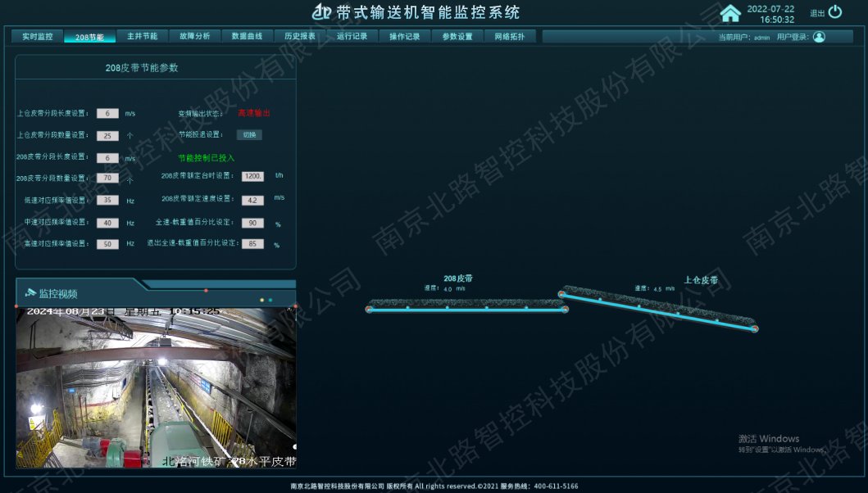
Task: Click the 208皮带 left end roller
Action: coord(370,310)
